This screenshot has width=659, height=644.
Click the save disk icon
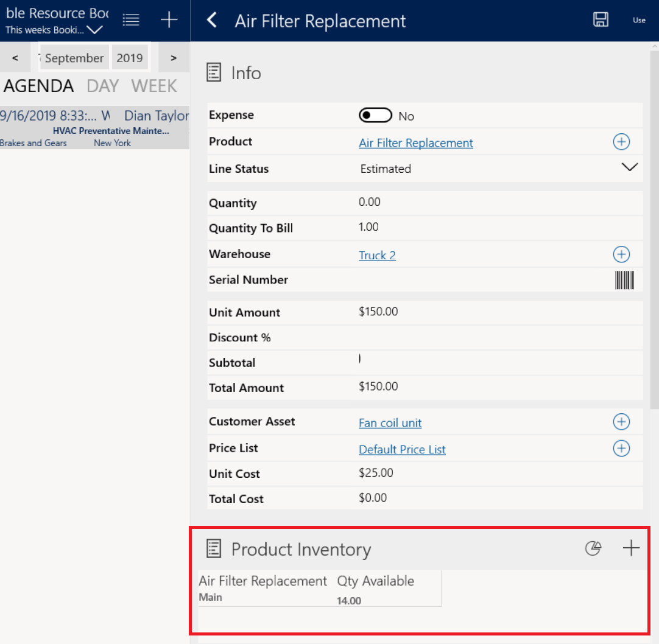click(x=601, y=20)
